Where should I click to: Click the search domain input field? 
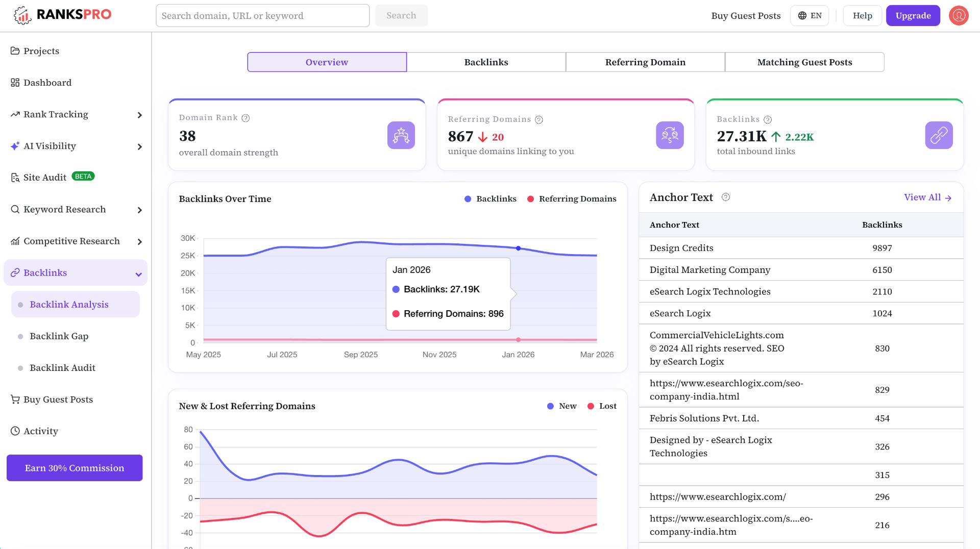(x=262, y=16)
